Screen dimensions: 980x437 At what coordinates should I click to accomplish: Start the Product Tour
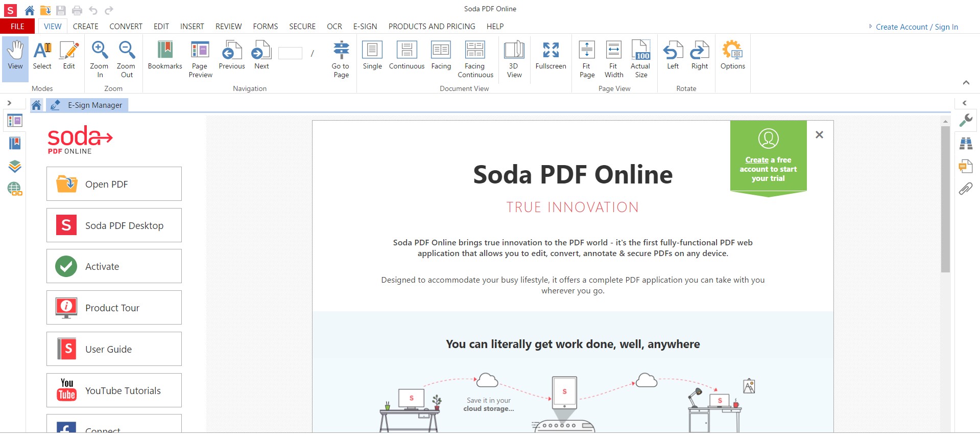(x=114, y=308)
